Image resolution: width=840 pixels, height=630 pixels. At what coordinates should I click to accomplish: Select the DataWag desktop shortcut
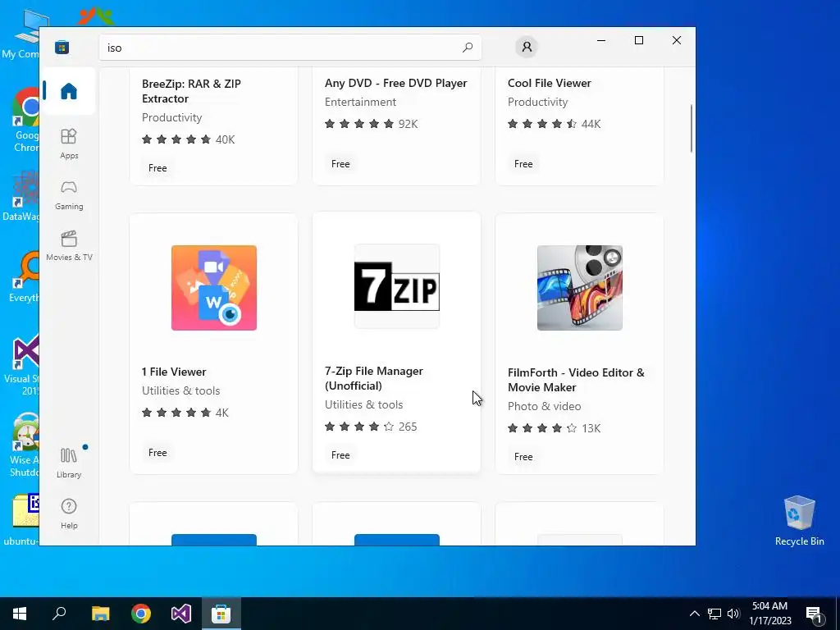click(21, 196)
